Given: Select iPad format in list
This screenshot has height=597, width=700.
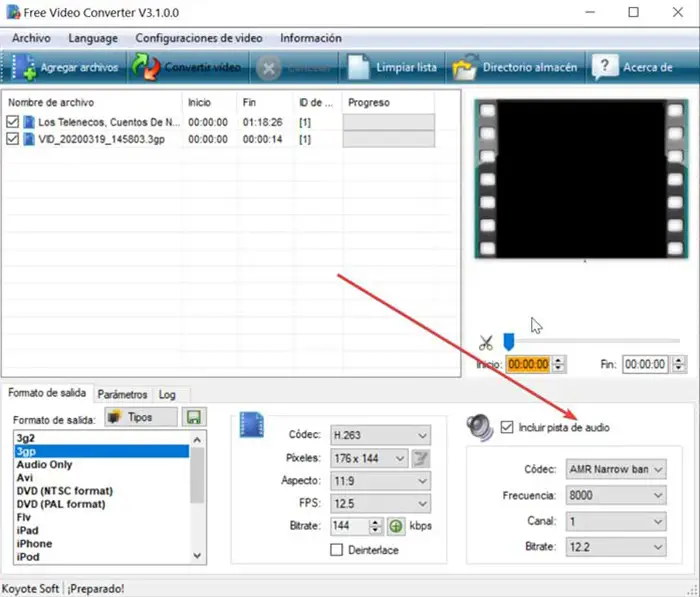Looking at the screenshot, I should [102, 530].
